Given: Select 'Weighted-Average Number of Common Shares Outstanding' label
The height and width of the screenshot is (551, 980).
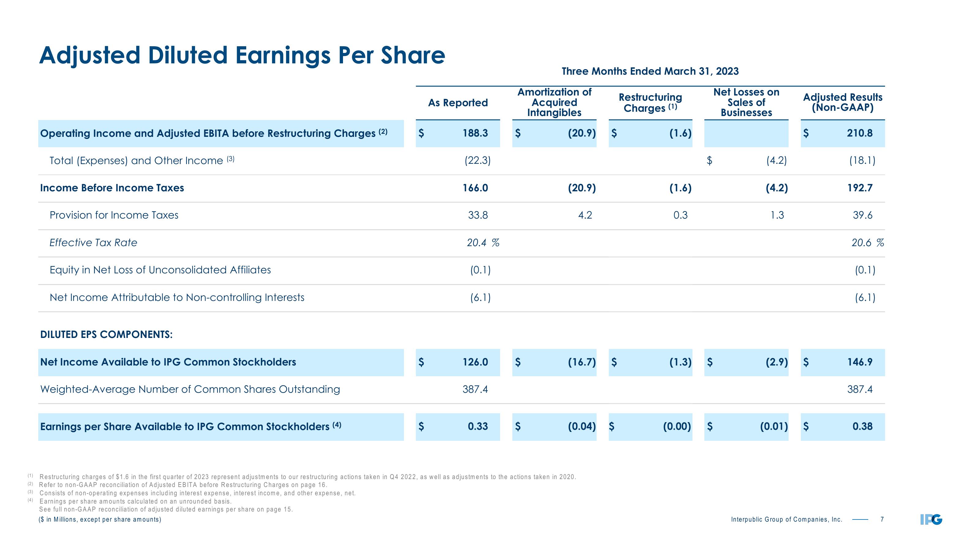Looking at the screenshot, I should (x=190, y=389).
